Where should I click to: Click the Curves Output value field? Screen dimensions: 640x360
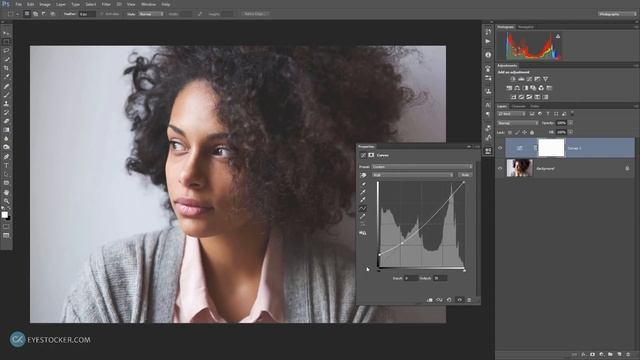pyautogui.click(x=440, y=278)
